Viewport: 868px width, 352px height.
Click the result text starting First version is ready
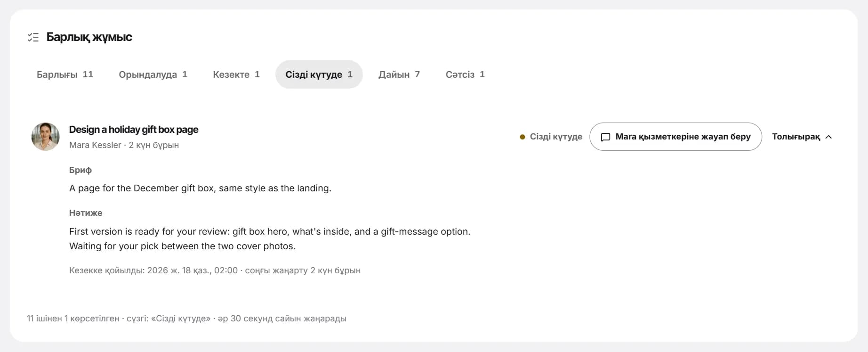[x=270, y=239]
